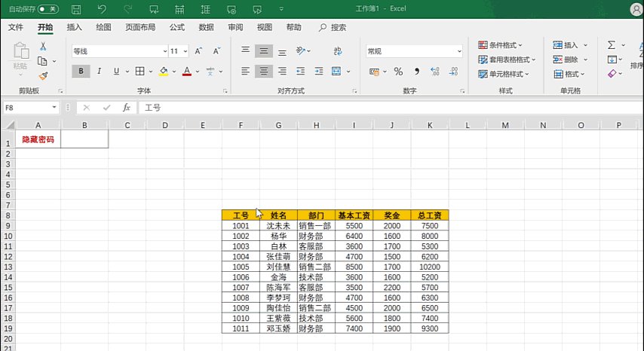This screenshot has width=644, height=351.
Task: Click the Undo arrow icon
Action: click(x=102, y=9)
